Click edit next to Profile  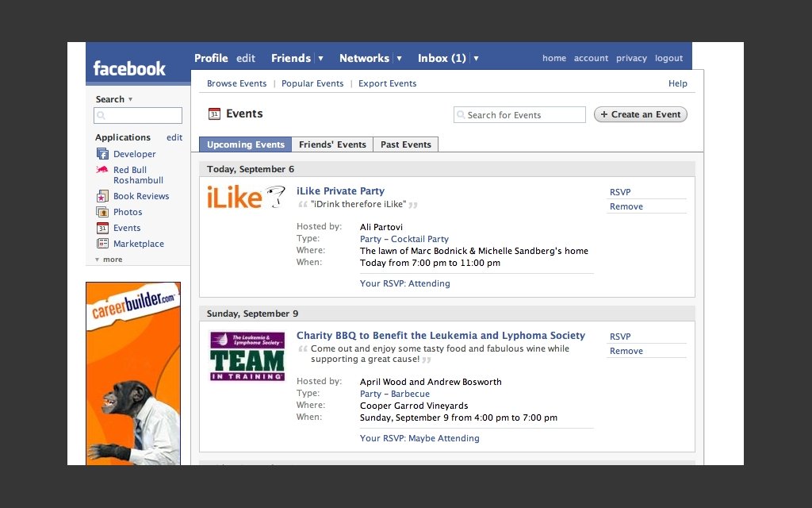pos(246,58)
